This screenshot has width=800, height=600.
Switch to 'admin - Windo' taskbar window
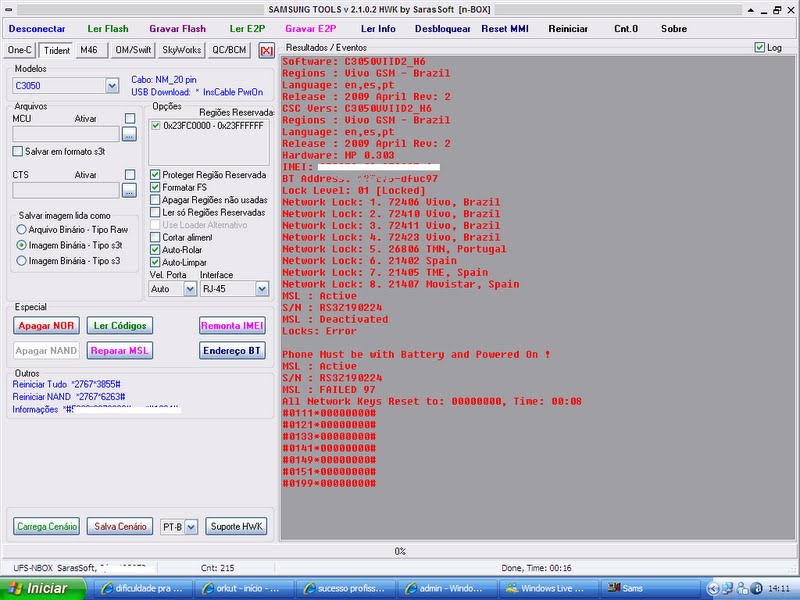pos(446,588)
